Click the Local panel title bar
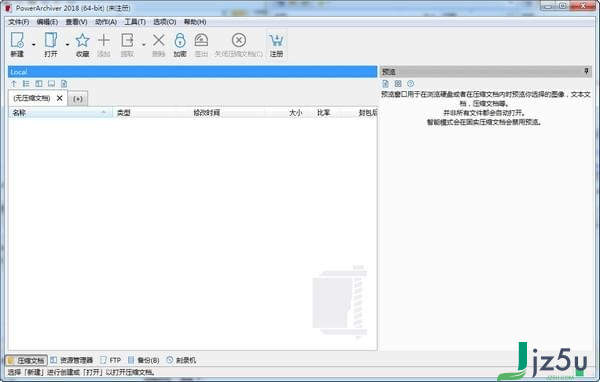600x382 pixels. (192, 72)
